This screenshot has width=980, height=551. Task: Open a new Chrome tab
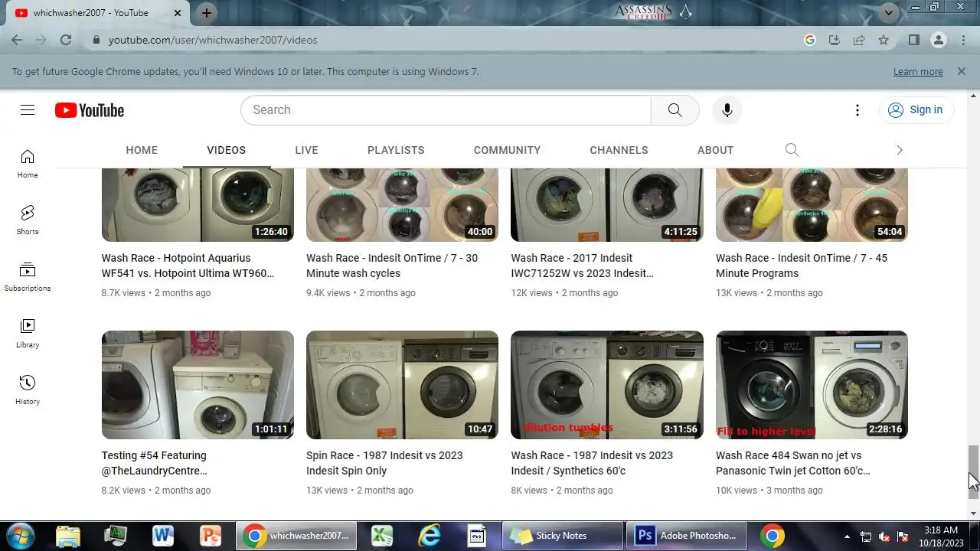(206, 13)
